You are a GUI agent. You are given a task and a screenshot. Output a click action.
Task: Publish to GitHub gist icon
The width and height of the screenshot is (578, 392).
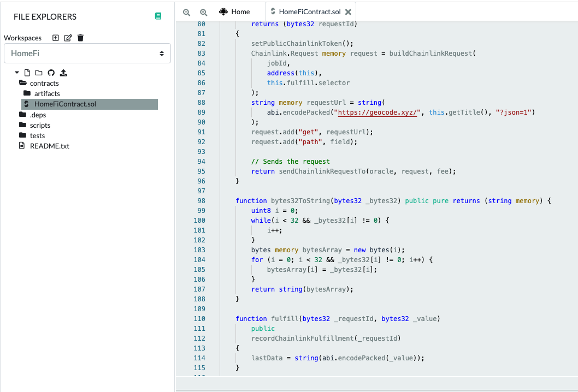pos(51,73)
